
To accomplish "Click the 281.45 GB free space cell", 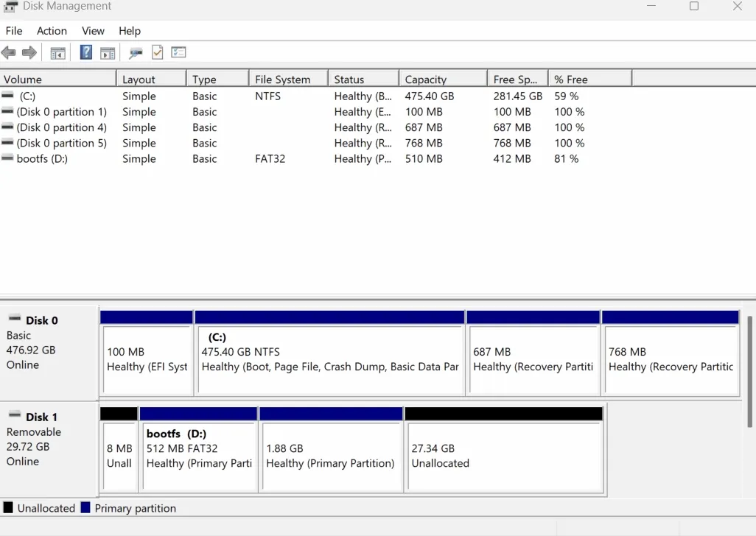I will 518,96.
